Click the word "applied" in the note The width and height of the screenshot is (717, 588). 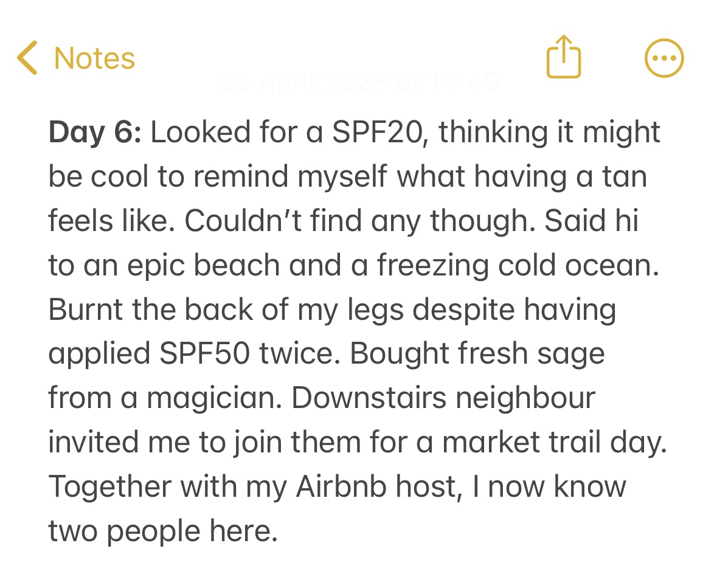(x=99, y=354)
